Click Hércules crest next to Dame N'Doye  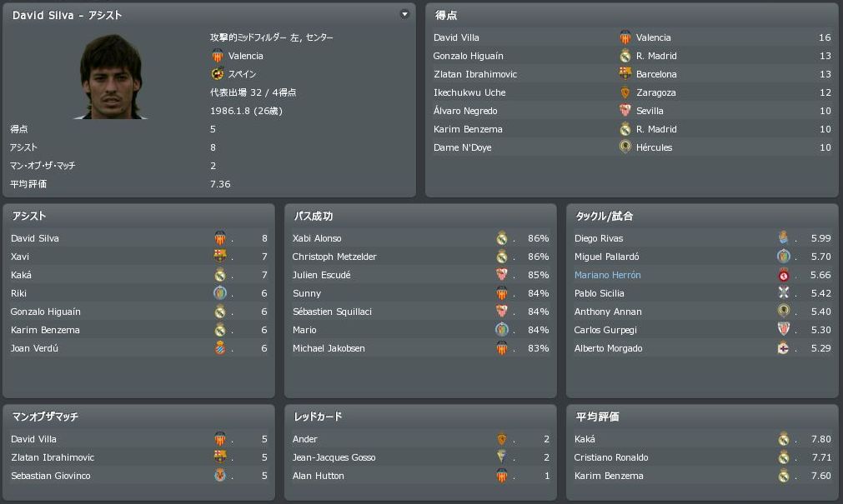625,147
